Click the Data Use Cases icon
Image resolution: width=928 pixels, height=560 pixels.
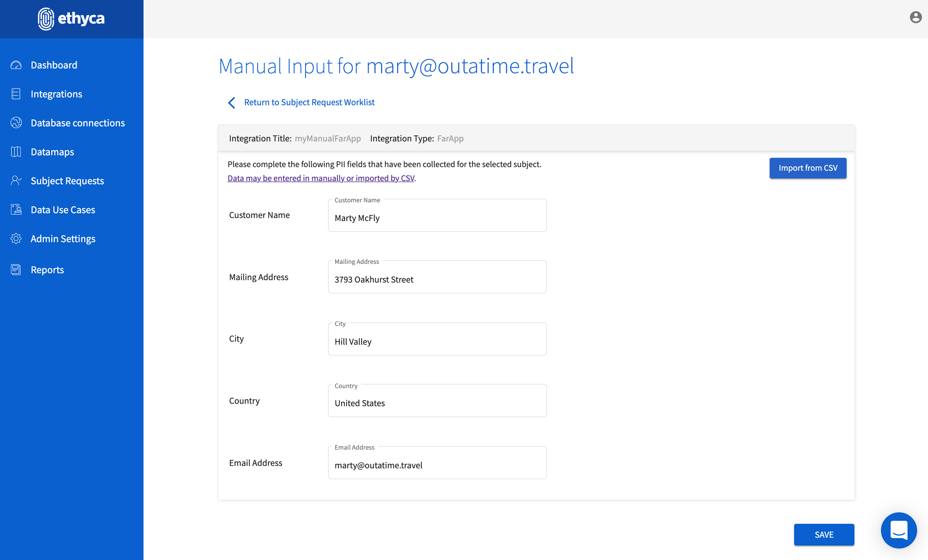point(16,210)
